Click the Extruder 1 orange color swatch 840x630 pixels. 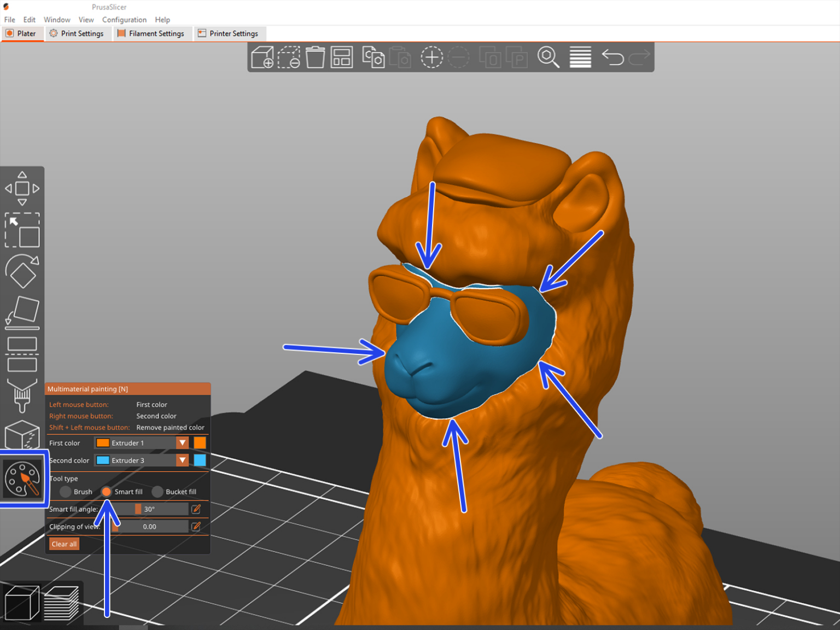(x=200, y=442)
